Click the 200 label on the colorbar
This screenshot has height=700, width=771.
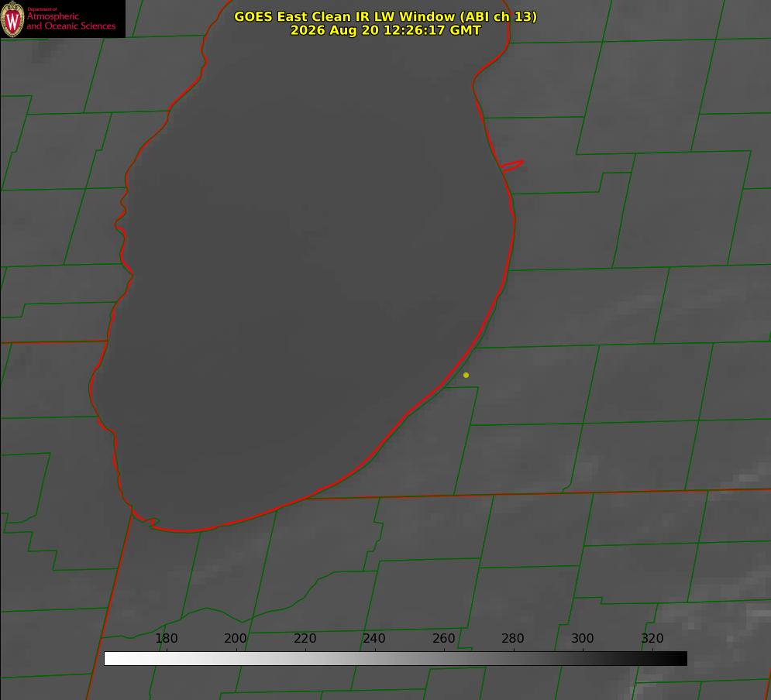(236, 638)
